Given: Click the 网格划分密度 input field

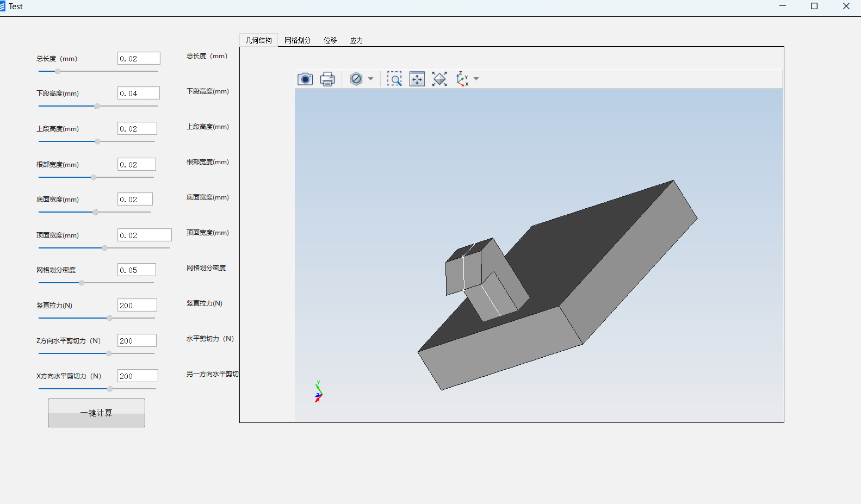Looking at the screenshot, I should 137,270.
